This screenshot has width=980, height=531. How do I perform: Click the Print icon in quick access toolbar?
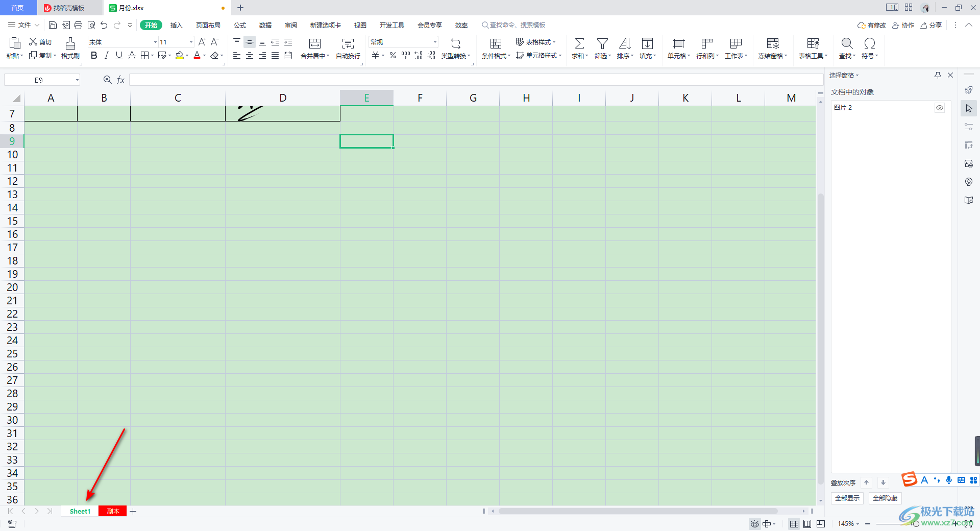pos(78,25)
